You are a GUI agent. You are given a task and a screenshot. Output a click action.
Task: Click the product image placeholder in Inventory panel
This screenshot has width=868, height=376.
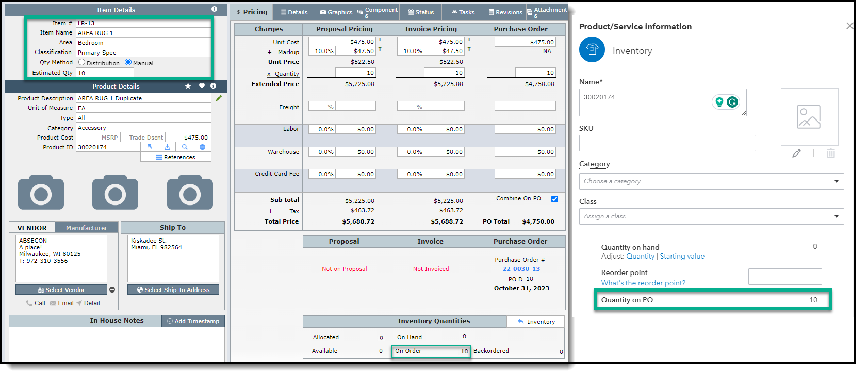point(809,117)
